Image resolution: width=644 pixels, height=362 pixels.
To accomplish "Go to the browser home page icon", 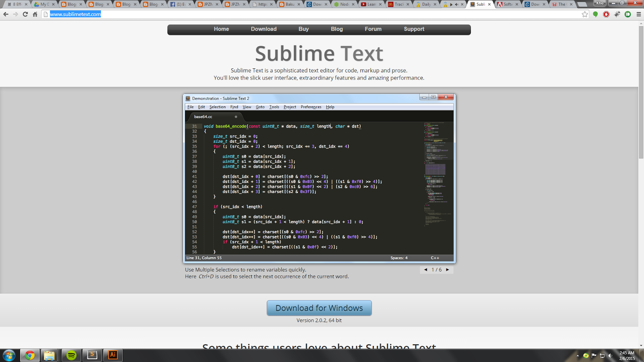I will pos(35,14).
